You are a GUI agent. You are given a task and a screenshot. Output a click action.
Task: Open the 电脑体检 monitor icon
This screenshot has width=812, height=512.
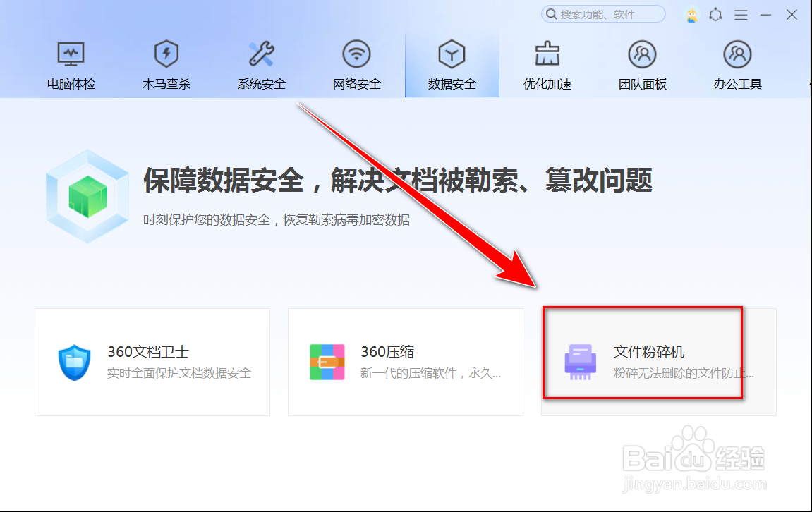pyautogui.click(x=71, y=54)
